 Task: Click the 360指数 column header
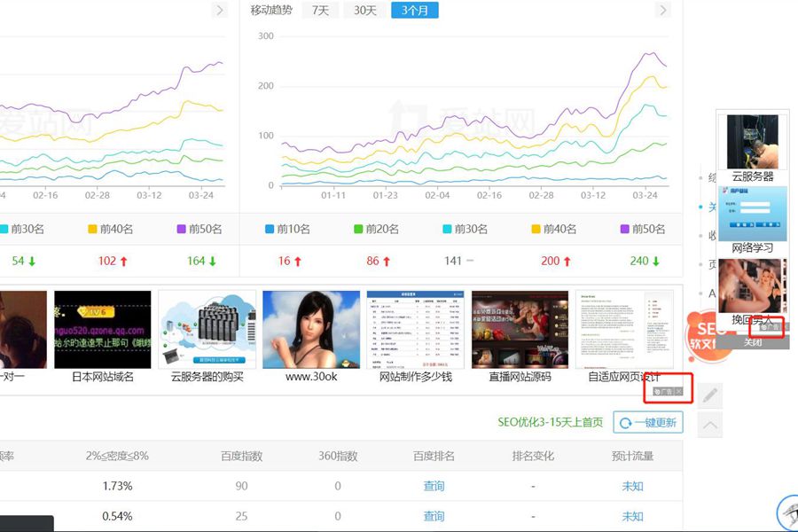[x=338, y=456]
